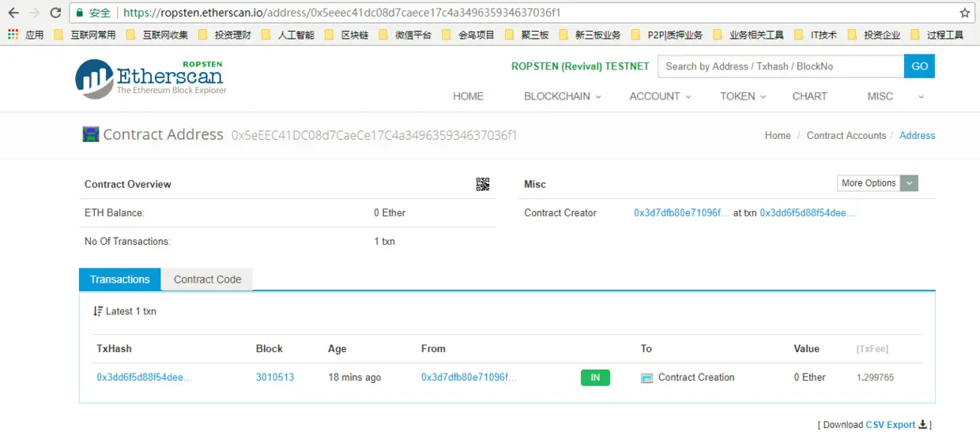This screenshot has width=980, height=443.
Task: Click the Home breadcrumb link
Action: (x=778, y=136)
